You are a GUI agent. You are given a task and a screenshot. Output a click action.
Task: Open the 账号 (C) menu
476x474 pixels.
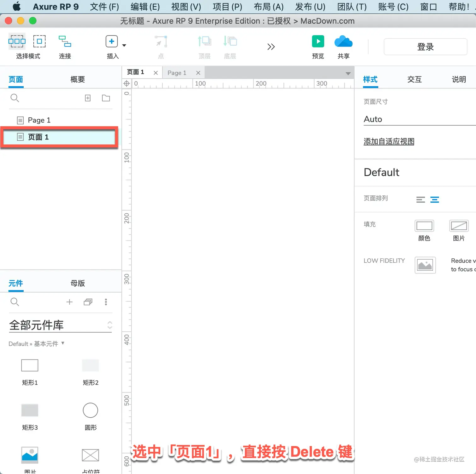coord(394,7)
